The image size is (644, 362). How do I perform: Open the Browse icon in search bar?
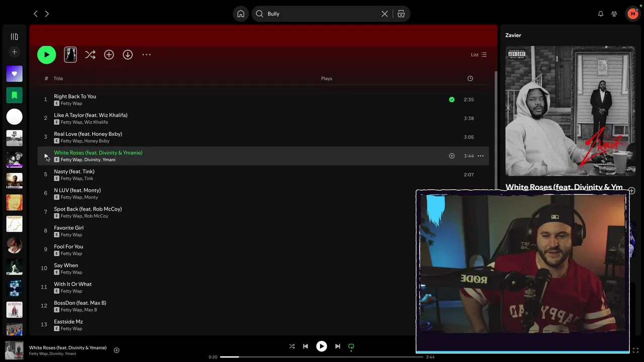pos(401,14)
